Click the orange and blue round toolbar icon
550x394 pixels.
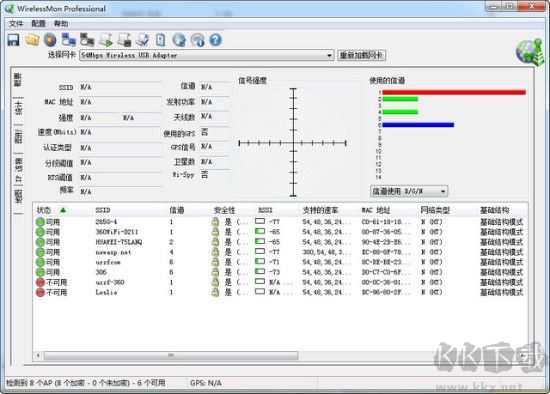coord(50,40)
